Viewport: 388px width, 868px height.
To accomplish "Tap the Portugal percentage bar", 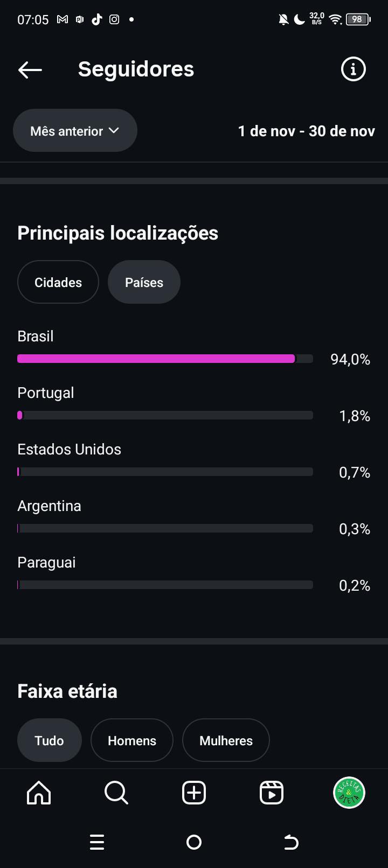I will (165, 415).
